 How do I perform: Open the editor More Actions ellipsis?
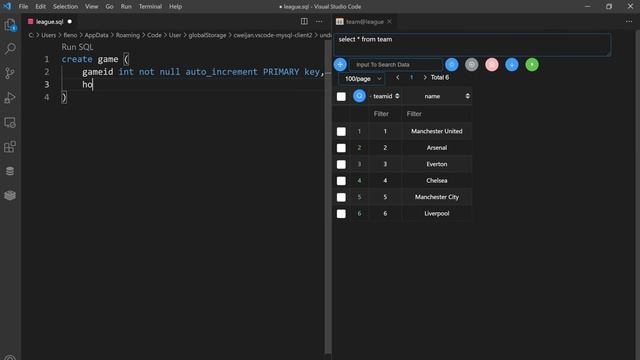point(319,21)
